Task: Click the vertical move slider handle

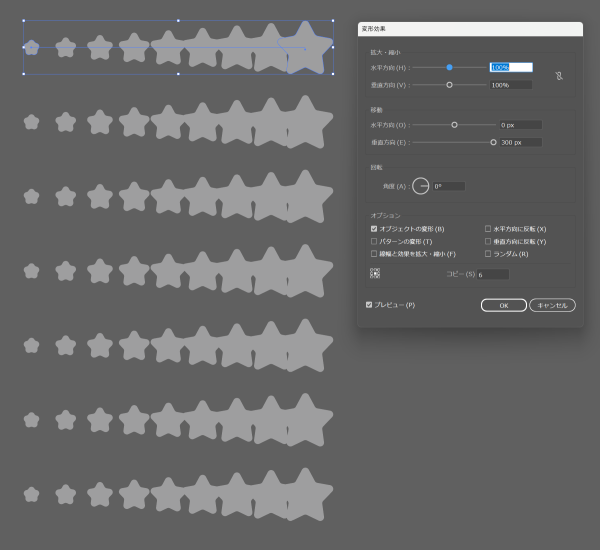Action: click(x=493, y=142)
